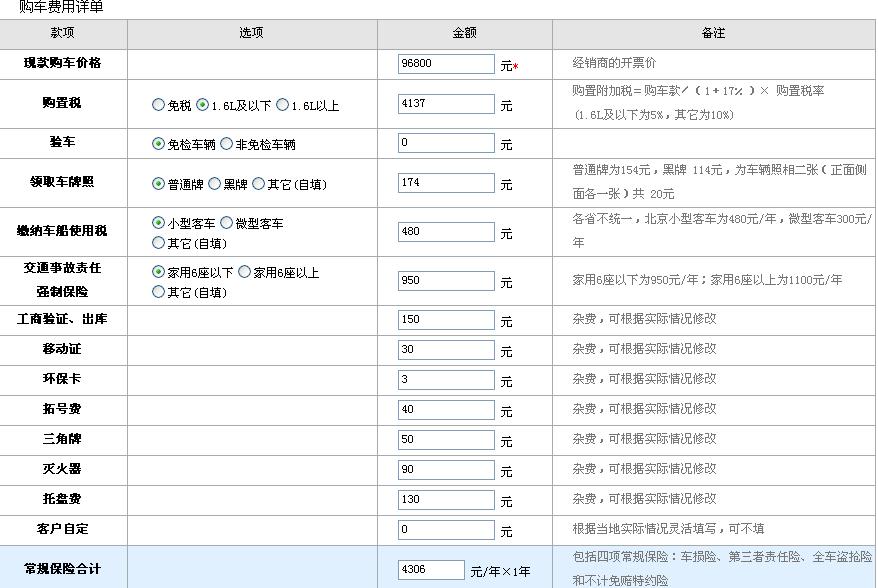Click the 交通事故责任强制保险 amount field

[x=446, y=281]
